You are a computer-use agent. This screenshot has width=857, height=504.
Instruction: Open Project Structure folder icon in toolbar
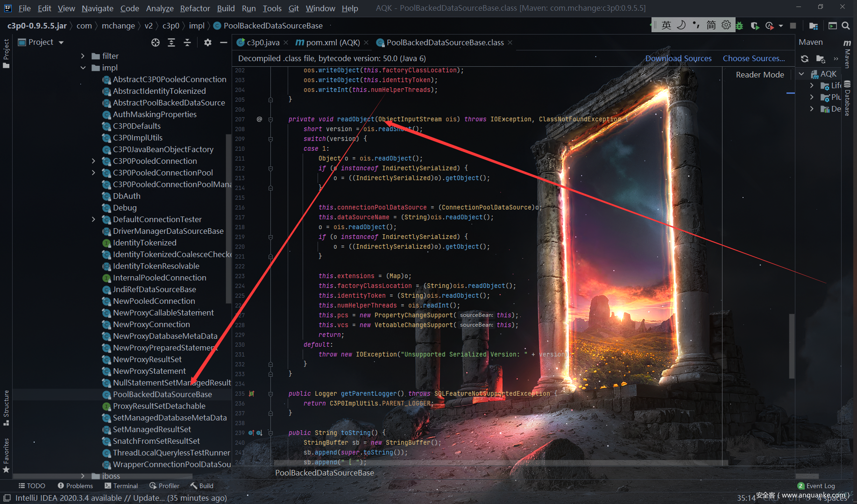814,26
